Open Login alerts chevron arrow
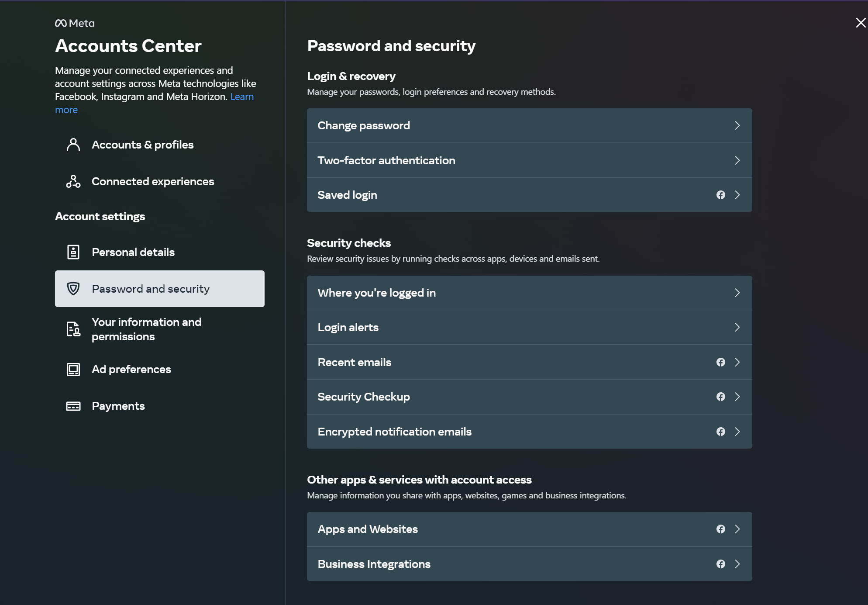Screen dimensions: 868x605 [x=737, y=327]
